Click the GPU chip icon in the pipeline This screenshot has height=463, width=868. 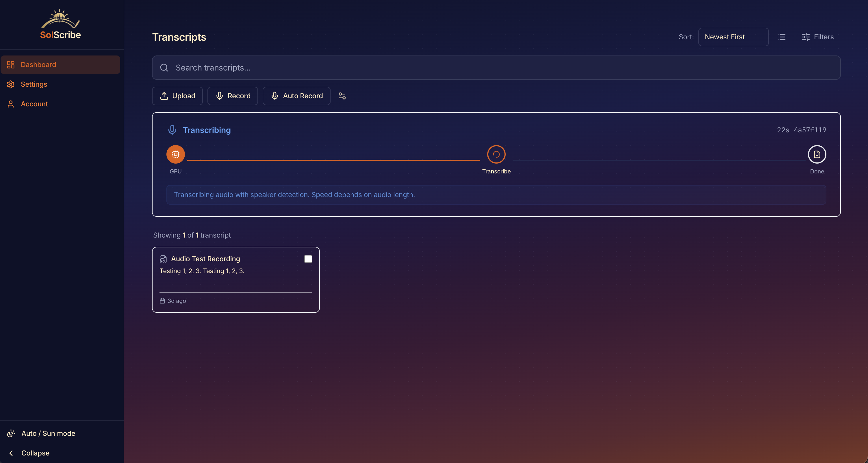pyautogui.click(x=175, y=154)
